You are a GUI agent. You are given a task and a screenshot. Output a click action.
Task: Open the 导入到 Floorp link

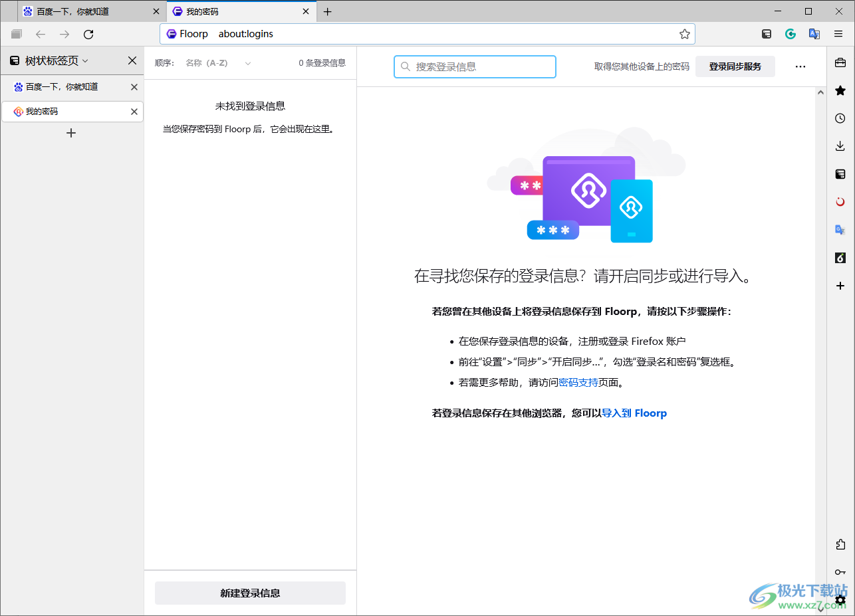[634, 413]
